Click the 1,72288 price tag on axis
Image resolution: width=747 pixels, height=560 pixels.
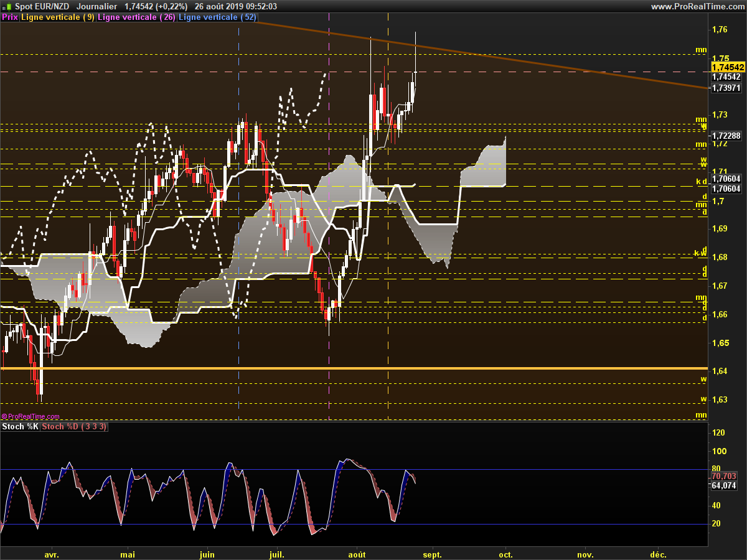[726, 135]
